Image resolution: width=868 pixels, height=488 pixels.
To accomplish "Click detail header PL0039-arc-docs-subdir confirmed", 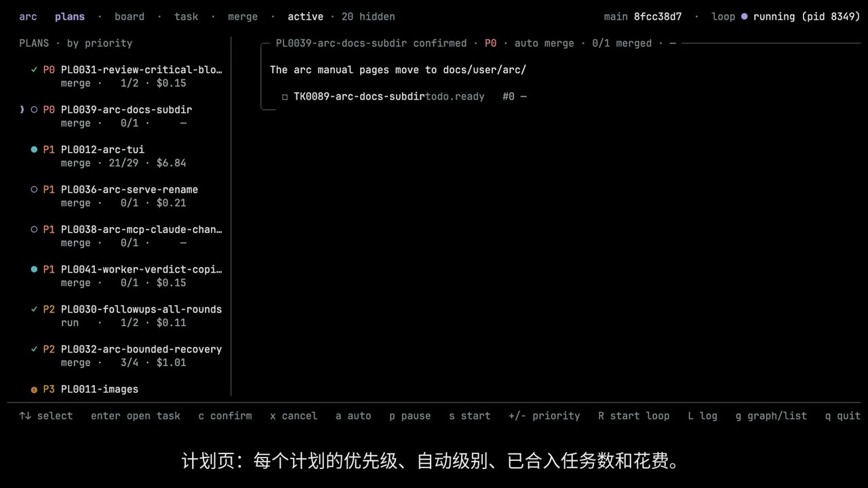I will click(x=371, y=43).
